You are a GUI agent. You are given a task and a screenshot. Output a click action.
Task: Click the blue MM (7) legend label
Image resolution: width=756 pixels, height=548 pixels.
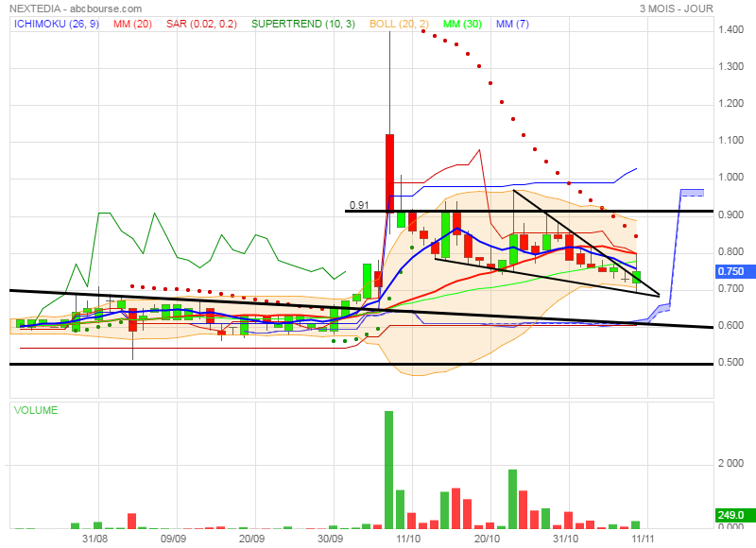pos(512,24)
